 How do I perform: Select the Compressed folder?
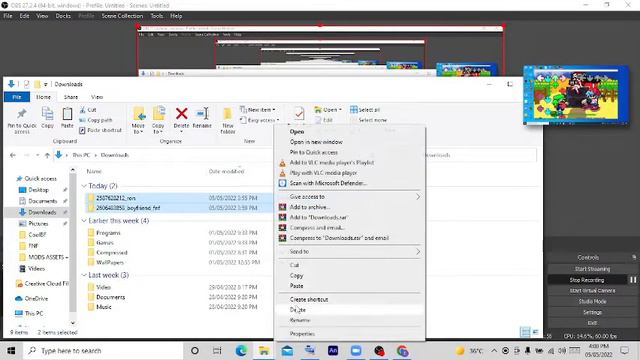(112, 253)
